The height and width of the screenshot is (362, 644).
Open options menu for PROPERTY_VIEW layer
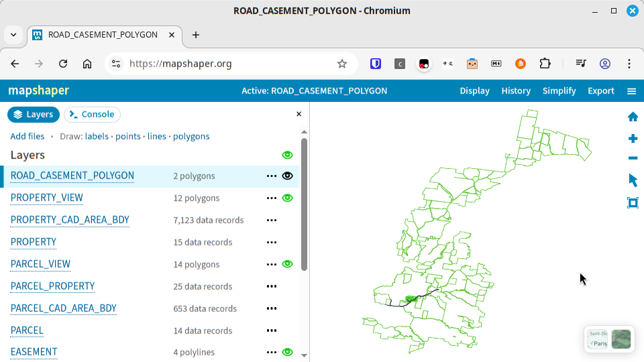pos(272,198)
